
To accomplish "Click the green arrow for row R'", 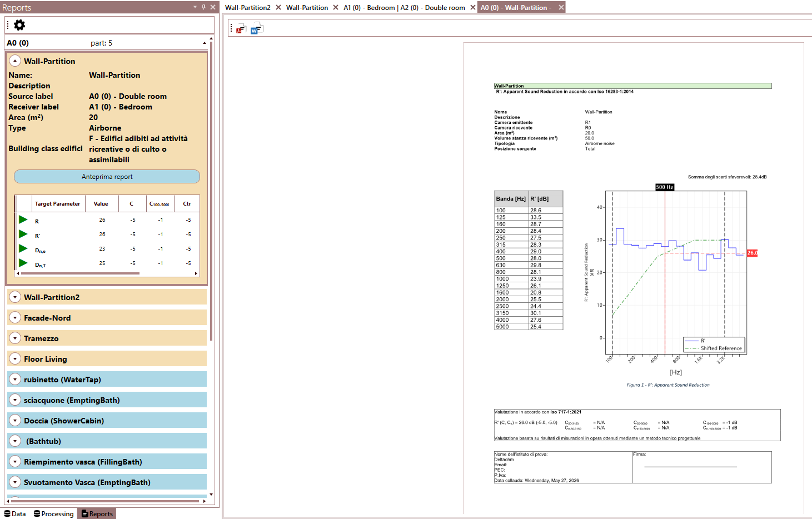I will [x=23, y=234].
